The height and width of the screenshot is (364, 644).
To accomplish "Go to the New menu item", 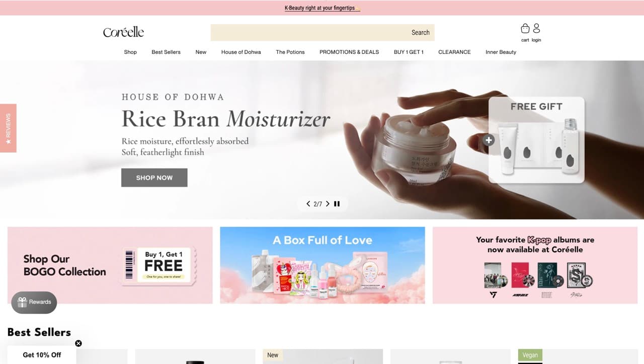I will pyautogui.click(x=201, y=52).
